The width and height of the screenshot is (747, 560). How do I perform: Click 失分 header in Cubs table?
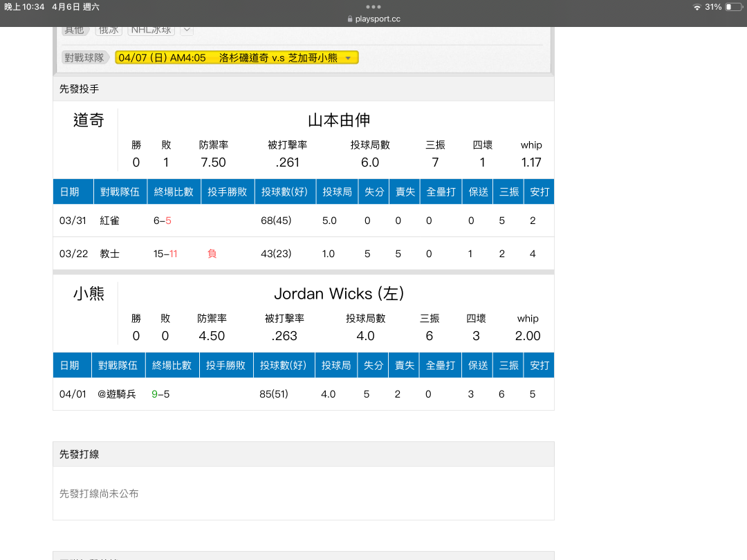coord(373,365)
